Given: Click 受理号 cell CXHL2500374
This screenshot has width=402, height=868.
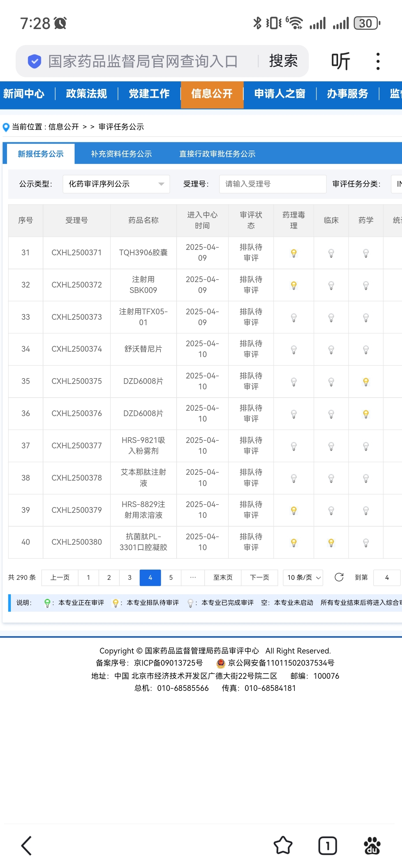Looking at the screenshot, I should [x=77, y=349].
